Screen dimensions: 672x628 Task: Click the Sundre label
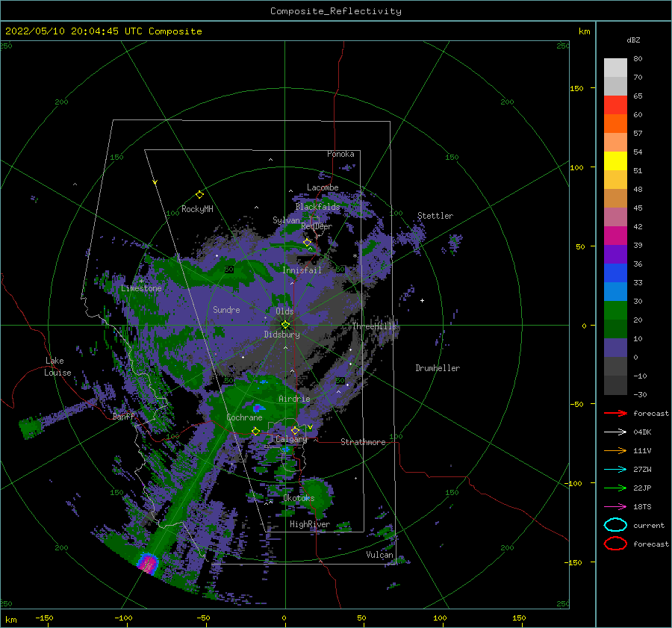[226, 309]
